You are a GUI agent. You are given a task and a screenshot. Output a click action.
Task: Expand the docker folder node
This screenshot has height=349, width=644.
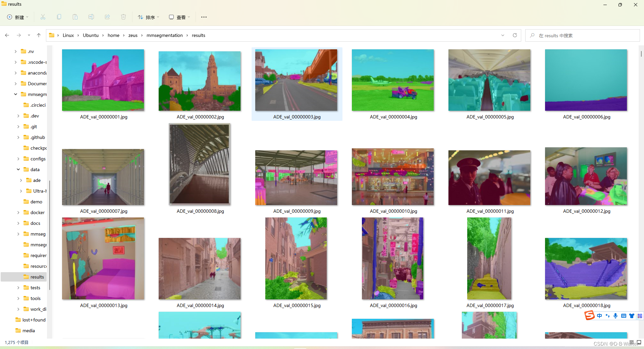pos(18,212)
